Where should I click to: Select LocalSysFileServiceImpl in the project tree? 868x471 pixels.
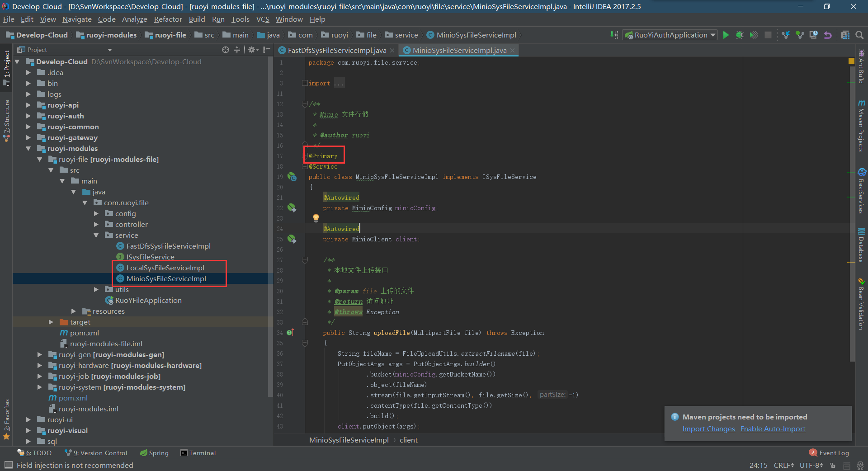pos(165,268)
